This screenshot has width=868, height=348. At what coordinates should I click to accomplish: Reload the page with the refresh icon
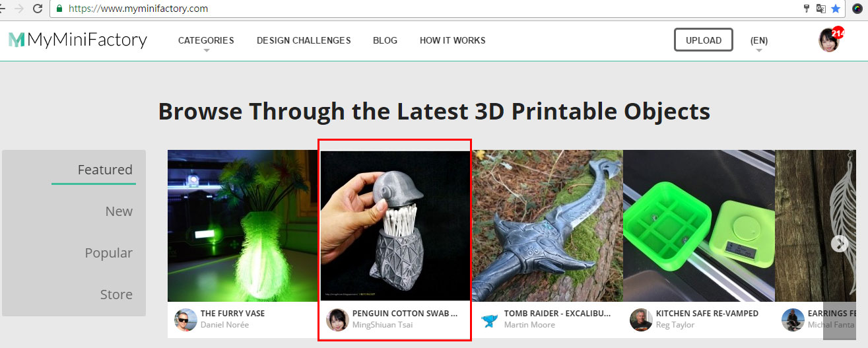click(37, 9)
